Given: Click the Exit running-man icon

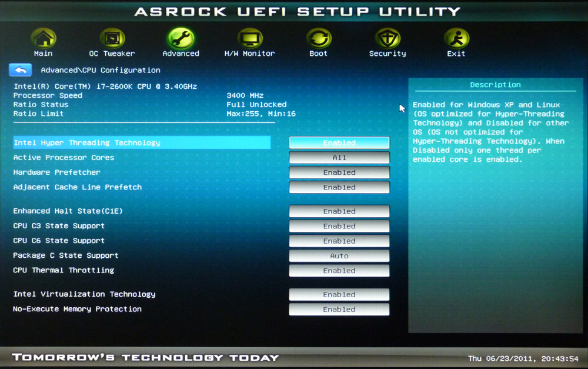Looking at the screenshot, I should [x=456, y=38].
